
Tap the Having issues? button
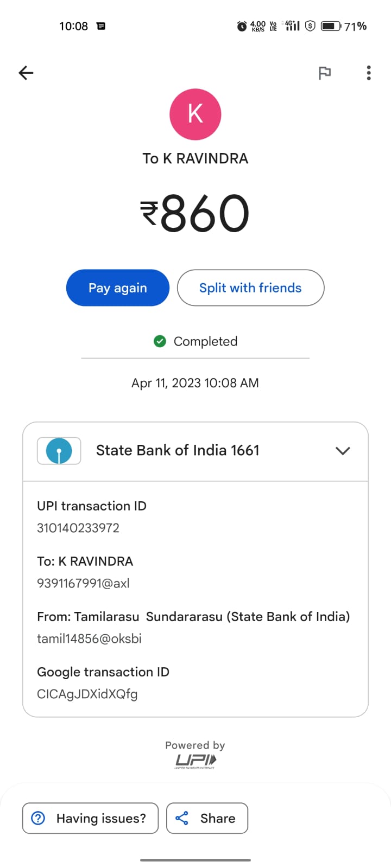[90, 818]
